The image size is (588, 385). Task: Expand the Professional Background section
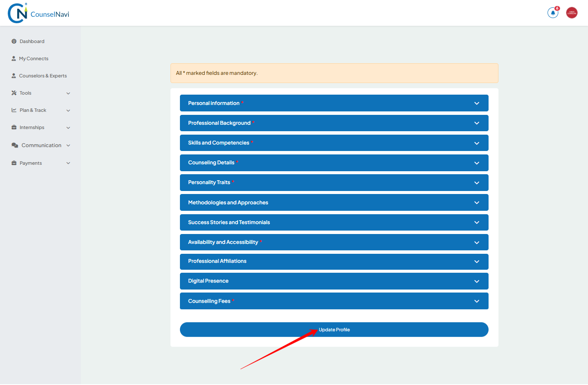[334, 123]
